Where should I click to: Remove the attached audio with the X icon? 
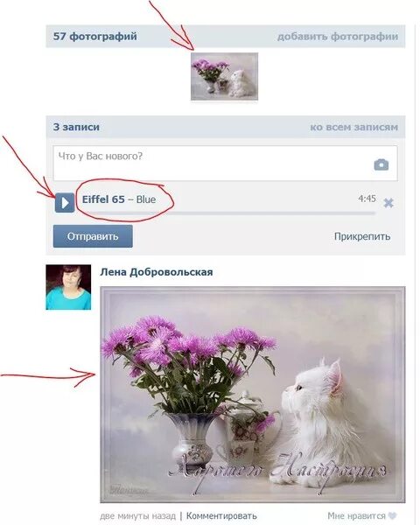388,203
